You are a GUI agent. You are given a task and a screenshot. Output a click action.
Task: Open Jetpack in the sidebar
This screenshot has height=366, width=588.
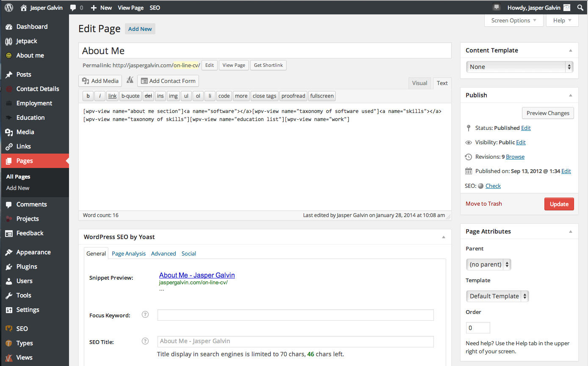tap(27, 41)
